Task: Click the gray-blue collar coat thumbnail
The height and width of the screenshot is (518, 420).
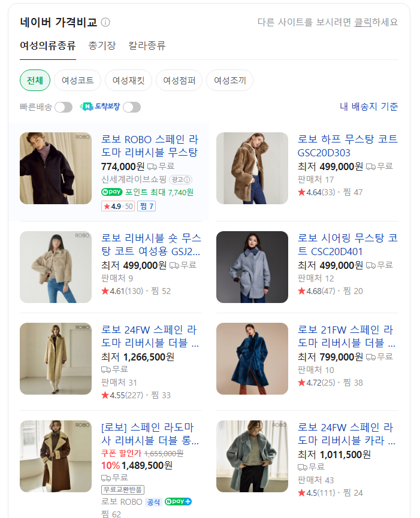Action: pos(252,456)
